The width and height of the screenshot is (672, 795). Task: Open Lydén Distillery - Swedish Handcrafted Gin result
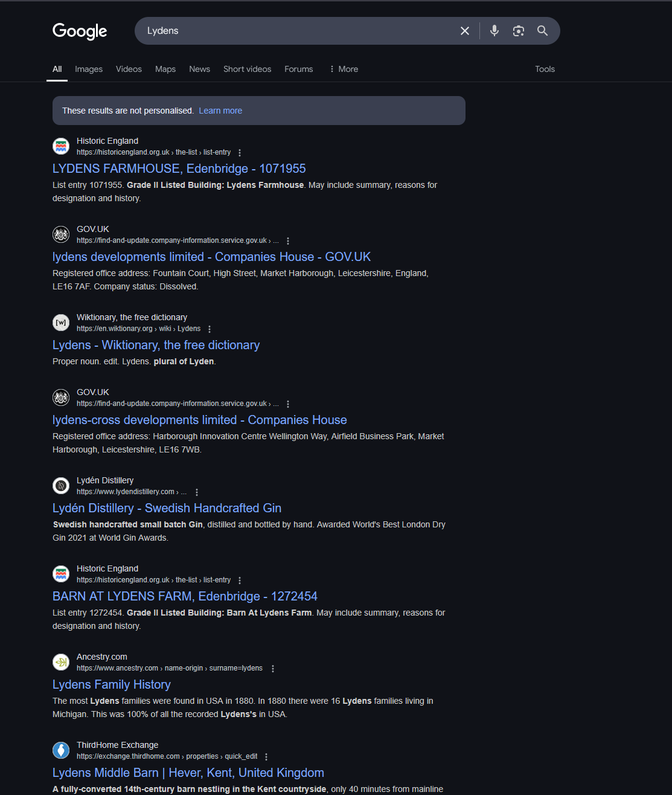click(x=167, y=508)
